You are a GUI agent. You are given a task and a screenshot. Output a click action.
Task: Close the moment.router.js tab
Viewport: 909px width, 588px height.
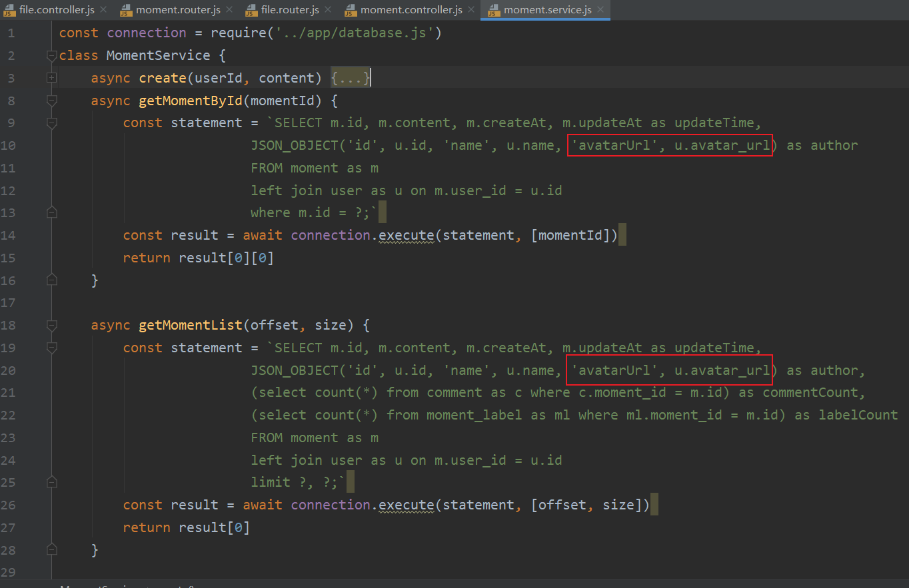pos(229,10)
